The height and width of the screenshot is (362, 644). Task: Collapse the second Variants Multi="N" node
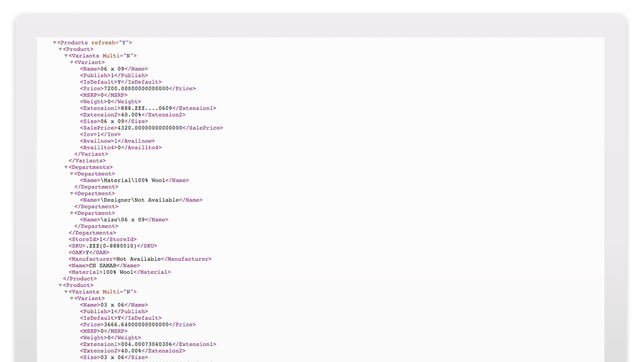[x=66, y=292]
